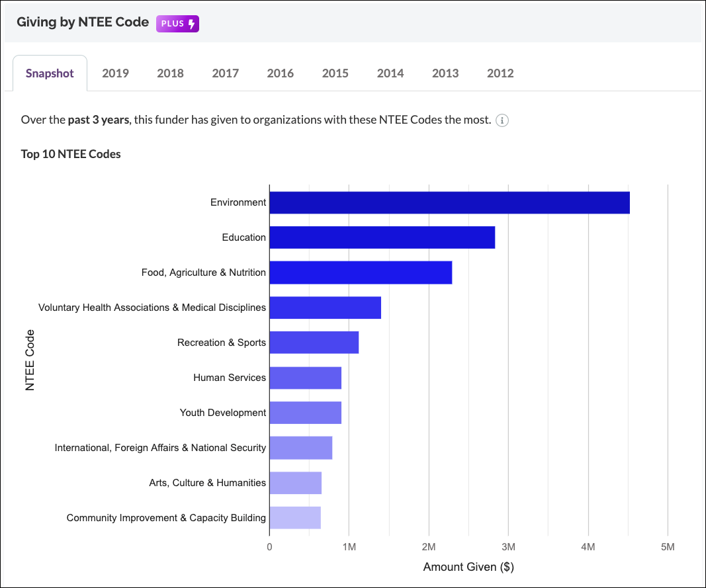Select the Youth Development bar
706x588 pixels.
pos(304,412)
